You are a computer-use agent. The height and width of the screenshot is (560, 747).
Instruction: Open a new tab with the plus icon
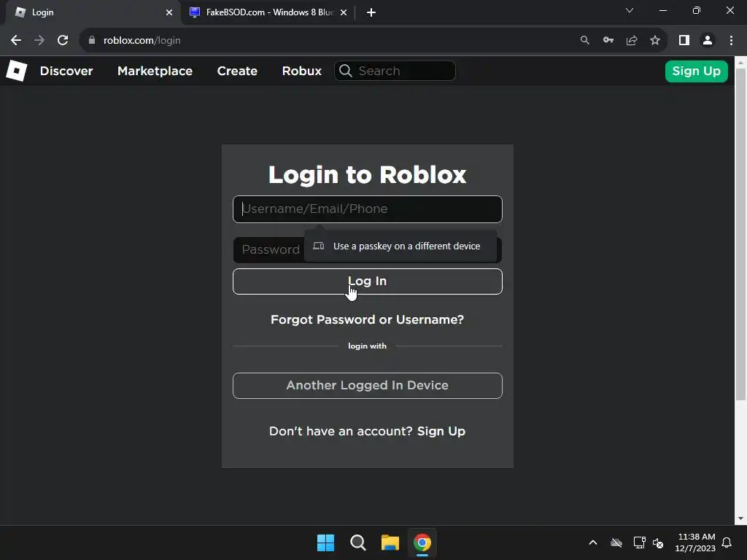tap(371, 12)
